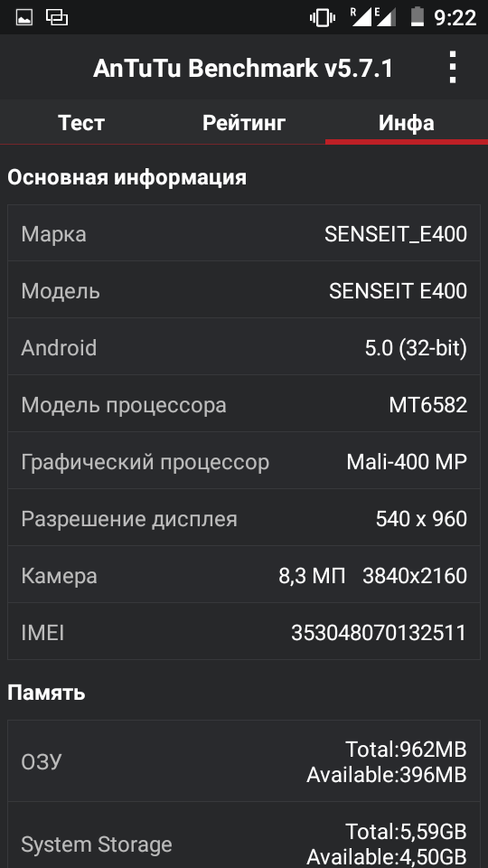Tap the EDGE signal strength icon
The width and height of the screenshot is (488, 868).
[386, 17]
